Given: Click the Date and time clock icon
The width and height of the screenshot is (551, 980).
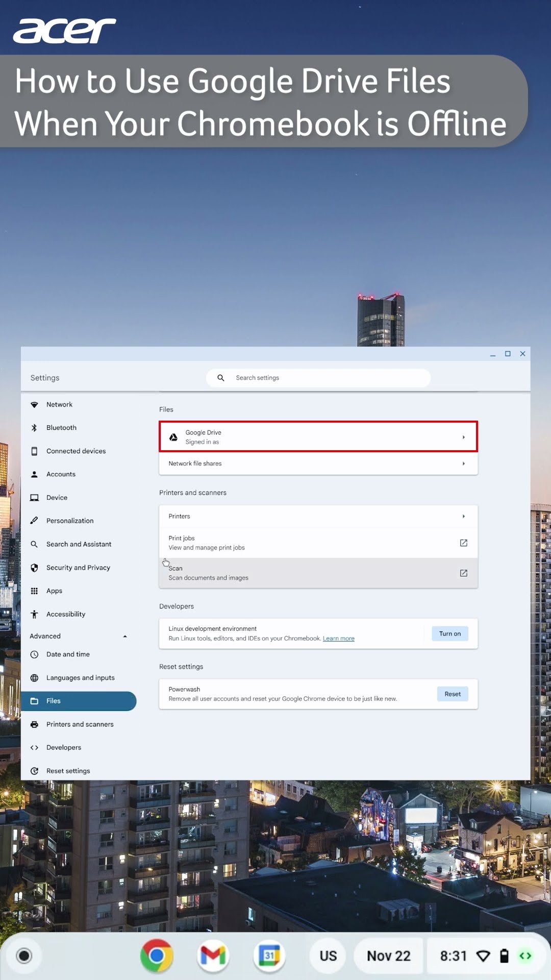Looking at the screenshot, I should pyautogui.click(x=34, y=654).
